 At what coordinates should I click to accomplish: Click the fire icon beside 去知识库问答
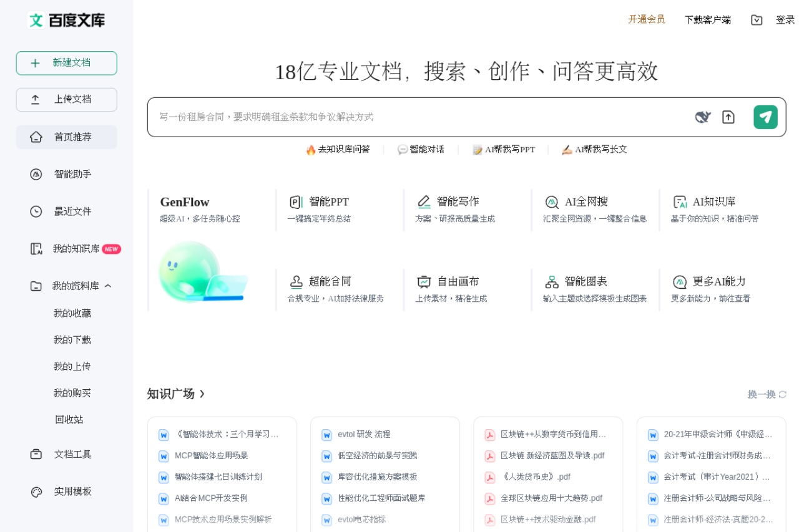[x=311, y=150]
